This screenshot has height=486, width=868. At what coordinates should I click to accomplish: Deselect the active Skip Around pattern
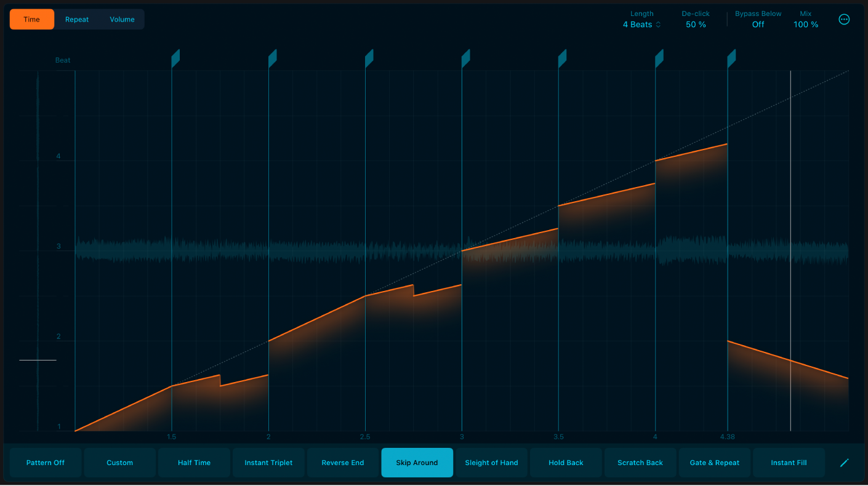point(417,463)
